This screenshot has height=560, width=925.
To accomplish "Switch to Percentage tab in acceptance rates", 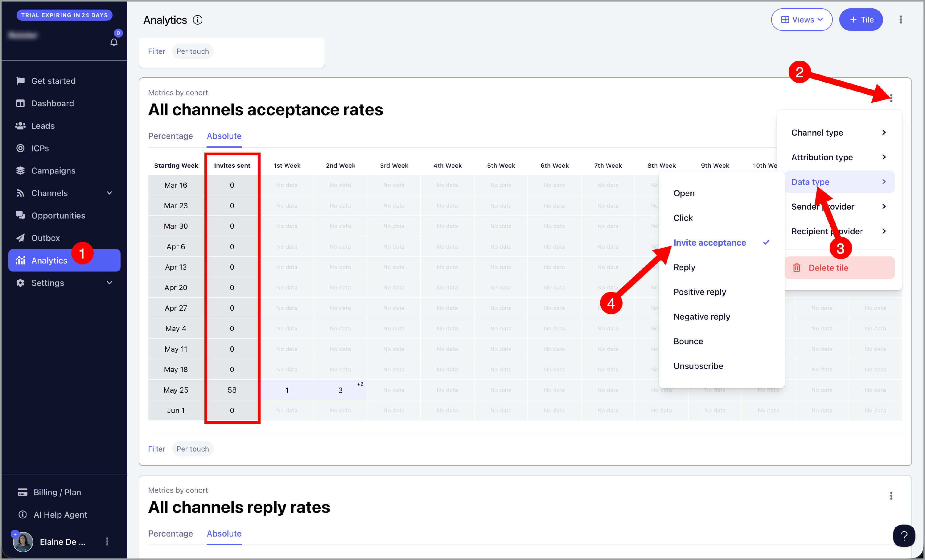I will point(171,136).
